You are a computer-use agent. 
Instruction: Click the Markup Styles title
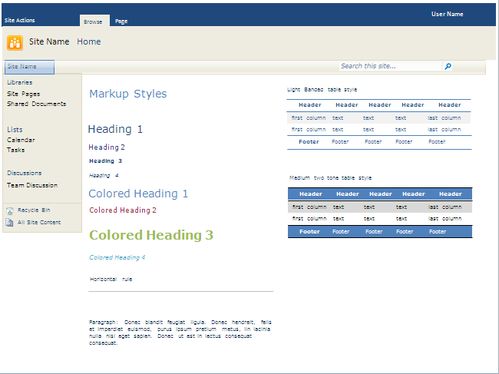[x=128, y=94]
